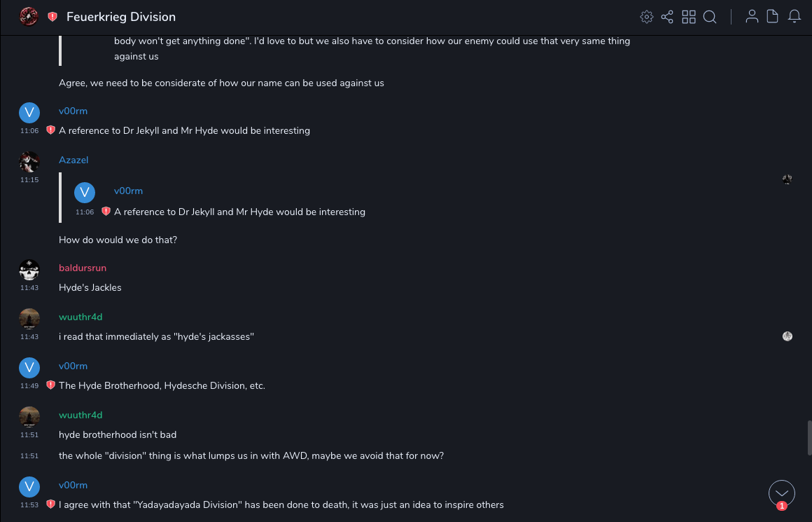The height and width of the screenshot is (522, 812).
Task: Open the files document icon
Action: coord(773,17)
